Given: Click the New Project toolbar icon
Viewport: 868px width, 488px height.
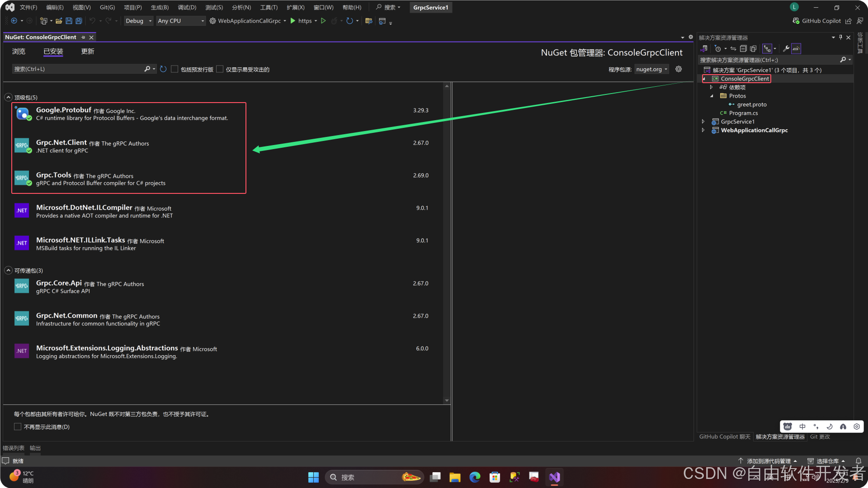Looking at the screenshot, I should pos(44,21).
